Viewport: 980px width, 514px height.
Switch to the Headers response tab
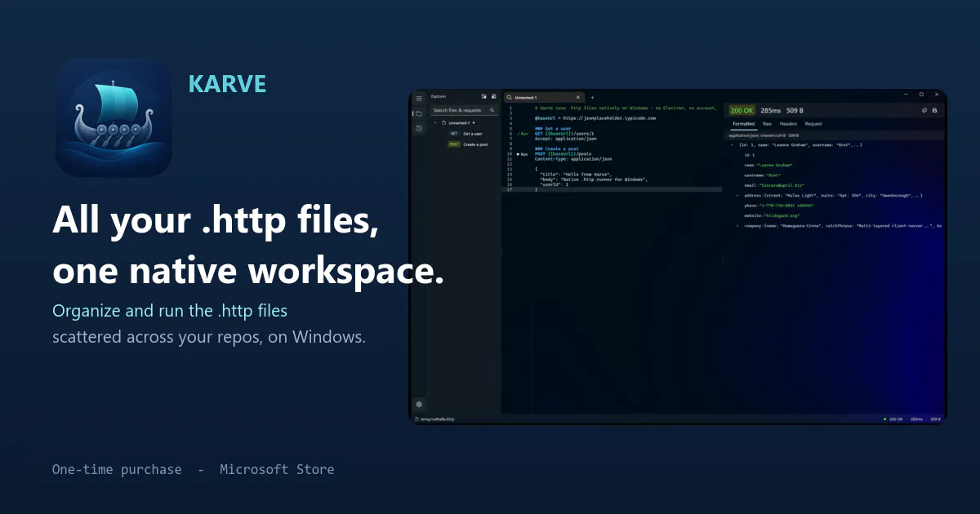pos(788,124)
